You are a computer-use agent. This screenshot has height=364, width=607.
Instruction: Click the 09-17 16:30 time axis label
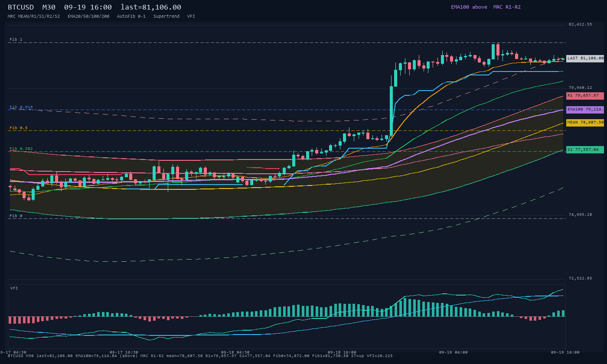pyautogui.click(x=124, y=352)
